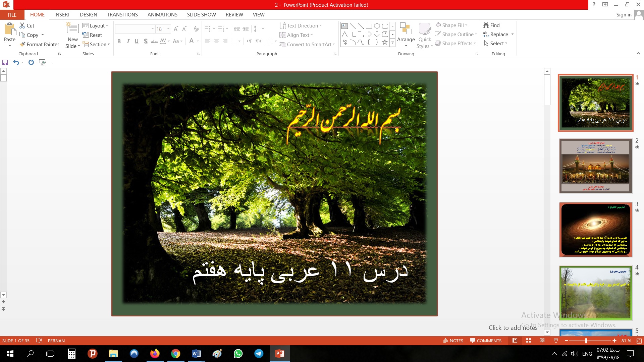Open Telegram from the Windows taskbar
Image resolution: width=644 pixels, height=362 pixels.
[259, 354]
